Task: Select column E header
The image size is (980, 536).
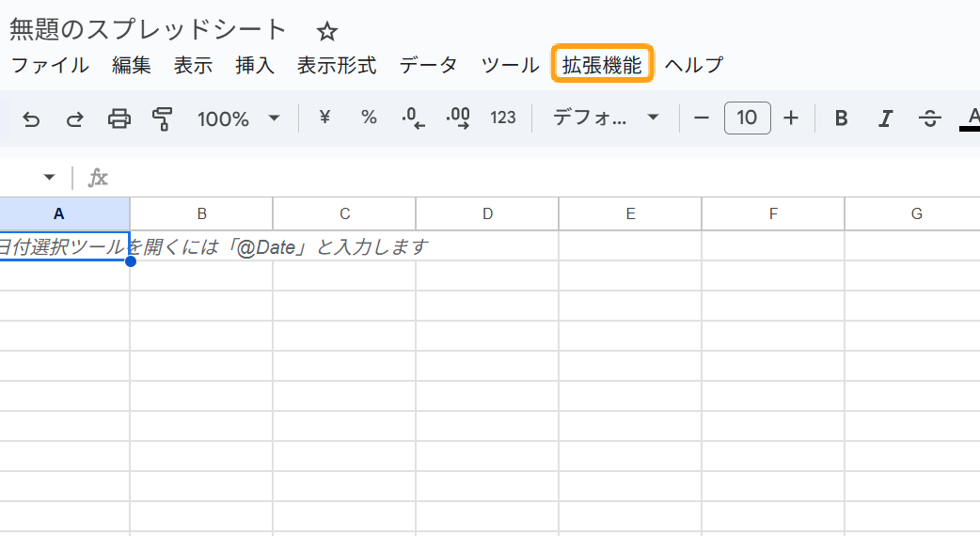Action: pyautogui.click(x=630, y=213)
